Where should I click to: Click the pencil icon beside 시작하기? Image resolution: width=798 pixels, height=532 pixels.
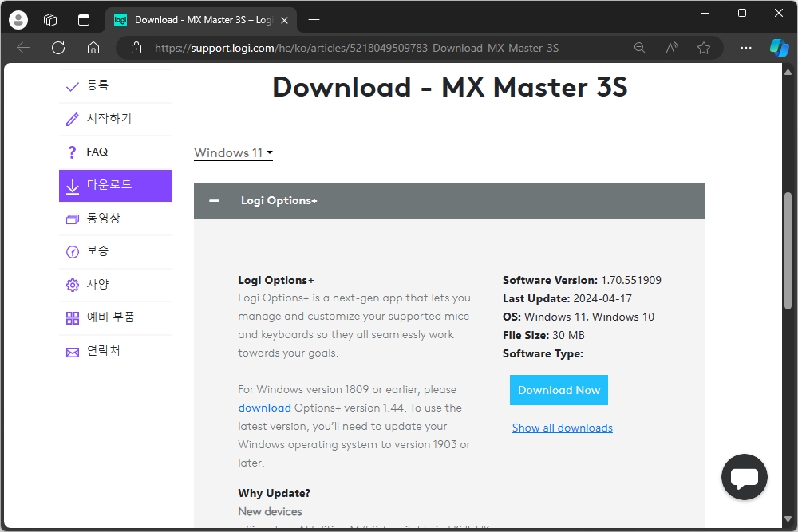point(73,119)
